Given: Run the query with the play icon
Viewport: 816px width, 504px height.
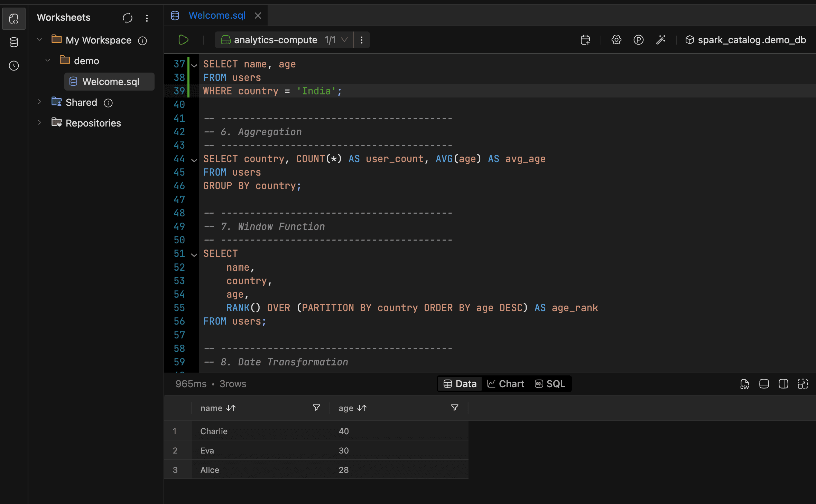Looking at the screenshot, I should (x=183, y=40).
